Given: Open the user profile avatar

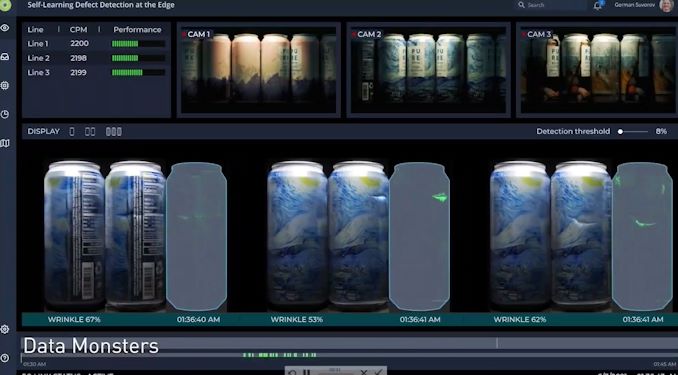Looking at the screenshot, I should [666, 5].
